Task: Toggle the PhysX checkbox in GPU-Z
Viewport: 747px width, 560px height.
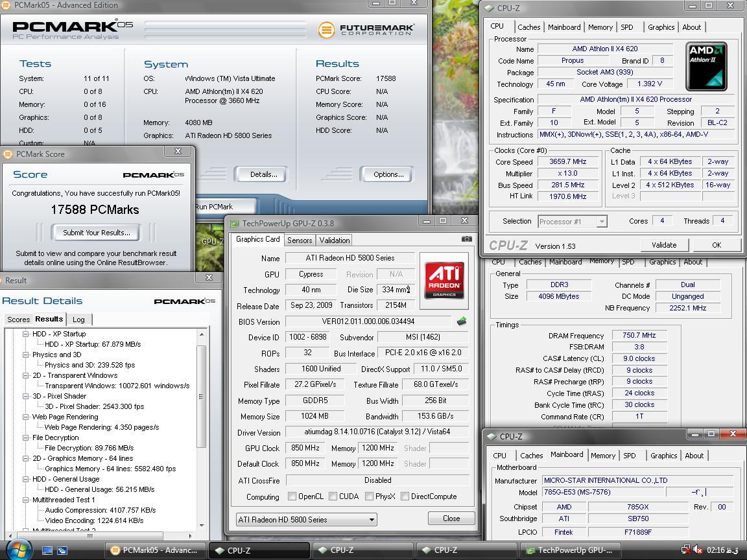Action: click(x=369, y=496)
